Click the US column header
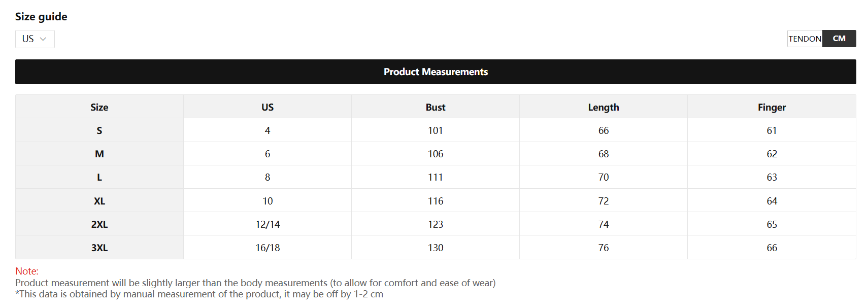Viewport: 868px width, 308px height. (268, 107)
